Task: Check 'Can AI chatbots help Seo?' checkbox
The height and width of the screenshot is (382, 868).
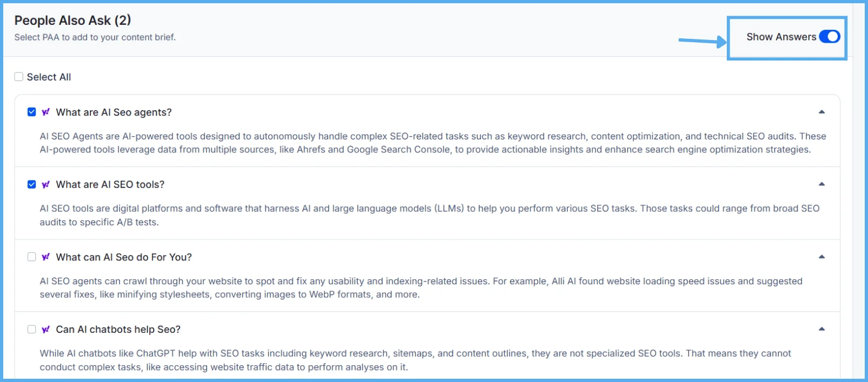Action: pos(32,329)
